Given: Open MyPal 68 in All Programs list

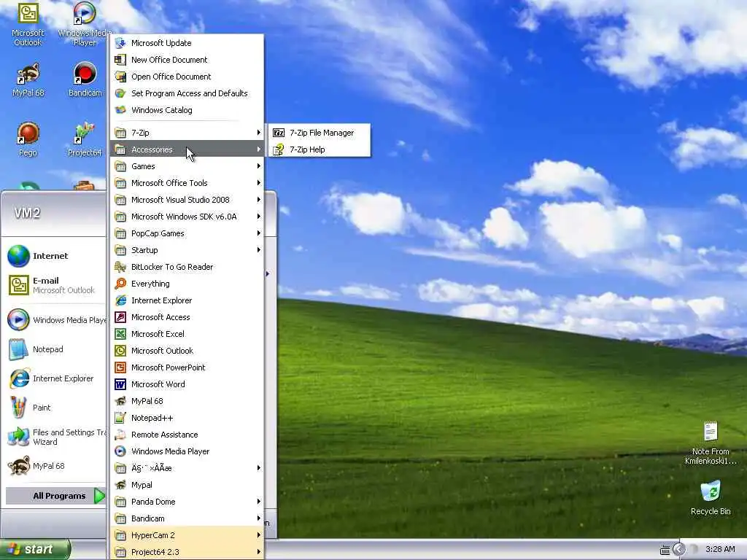Looking at the screenshot, I should coord(187,401).
